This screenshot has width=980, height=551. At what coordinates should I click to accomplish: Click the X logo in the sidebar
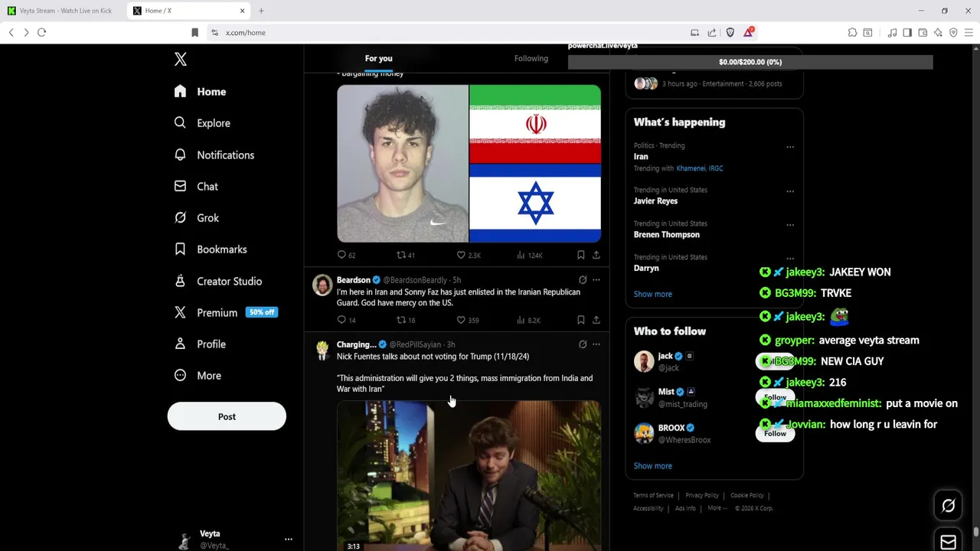[180, 59]
